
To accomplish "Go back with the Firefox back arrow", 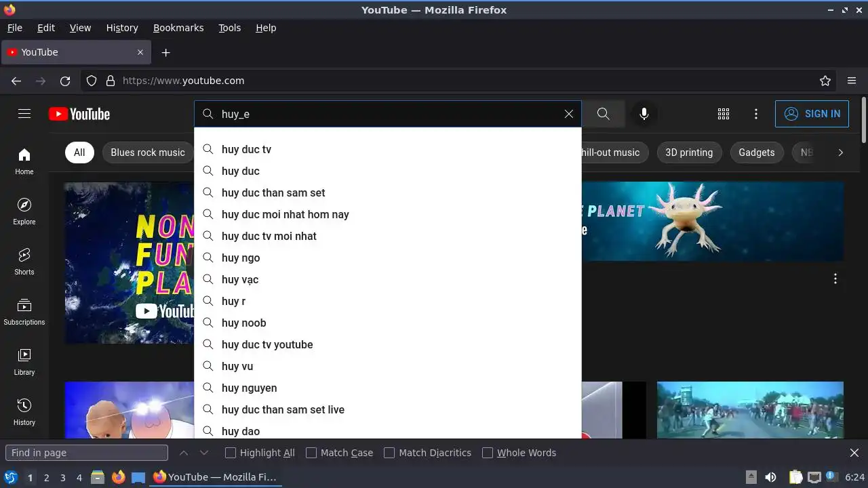I will tap(16, 81).
